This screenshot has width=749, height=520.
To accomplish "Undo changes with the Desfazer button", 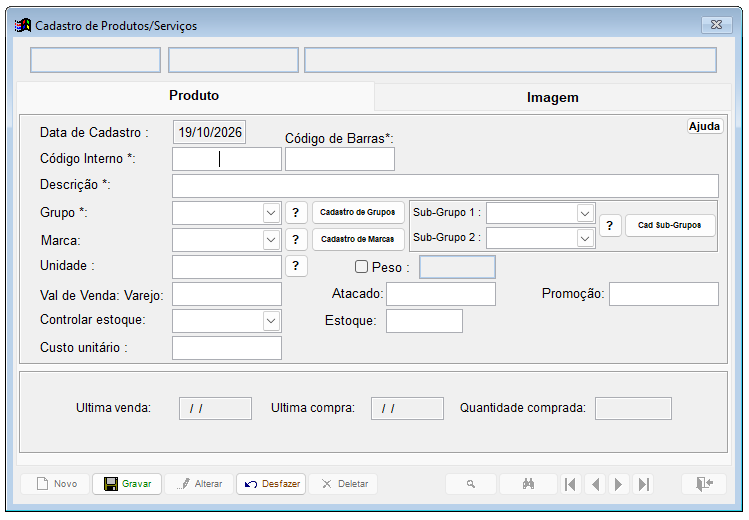I will (x=271, y=484).
